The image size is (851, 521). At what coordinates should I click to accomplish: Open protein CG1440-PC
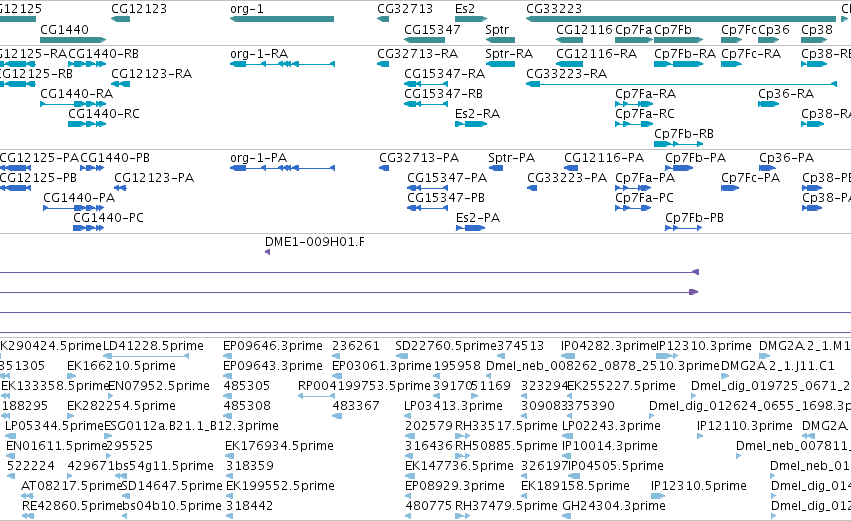(109, 218)
